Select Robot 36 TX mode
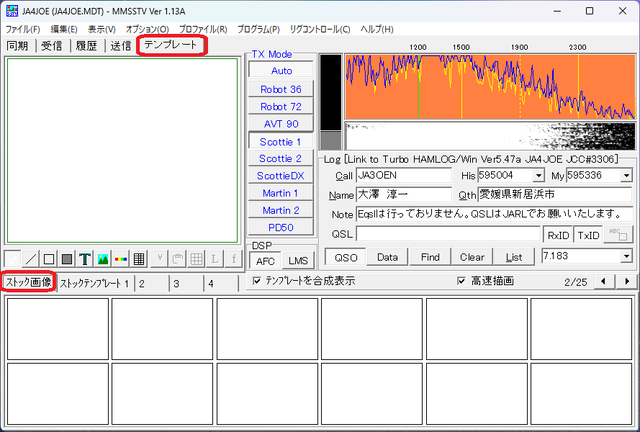640x432 pixels. click(281, 89)
